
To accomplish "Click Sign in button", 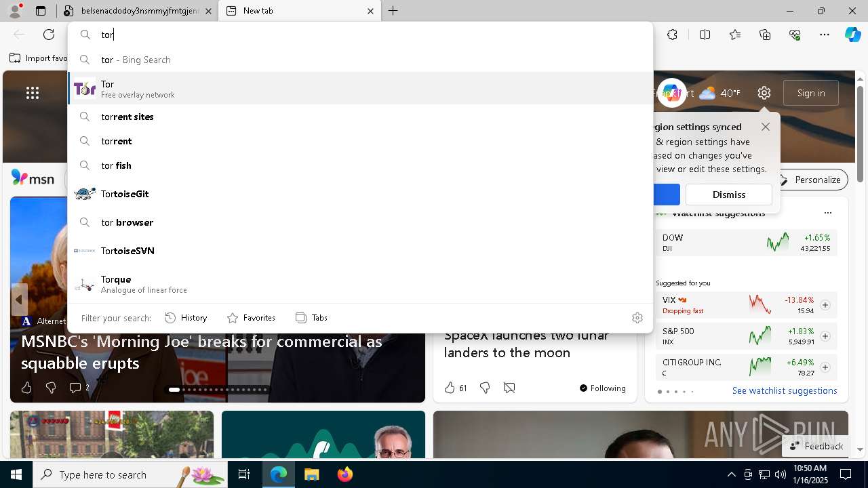I will pyautogui.click(x=811, y=93).
